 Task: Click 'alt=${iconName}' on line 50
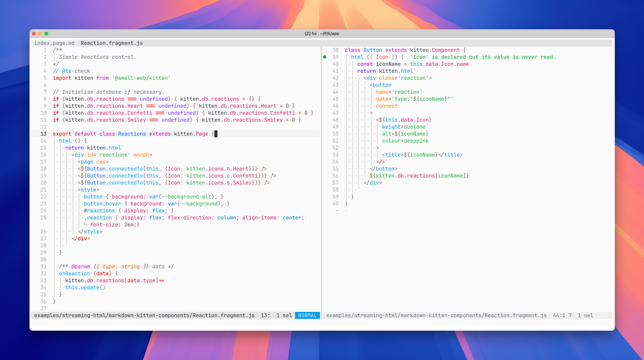click(x=405, y=134)
